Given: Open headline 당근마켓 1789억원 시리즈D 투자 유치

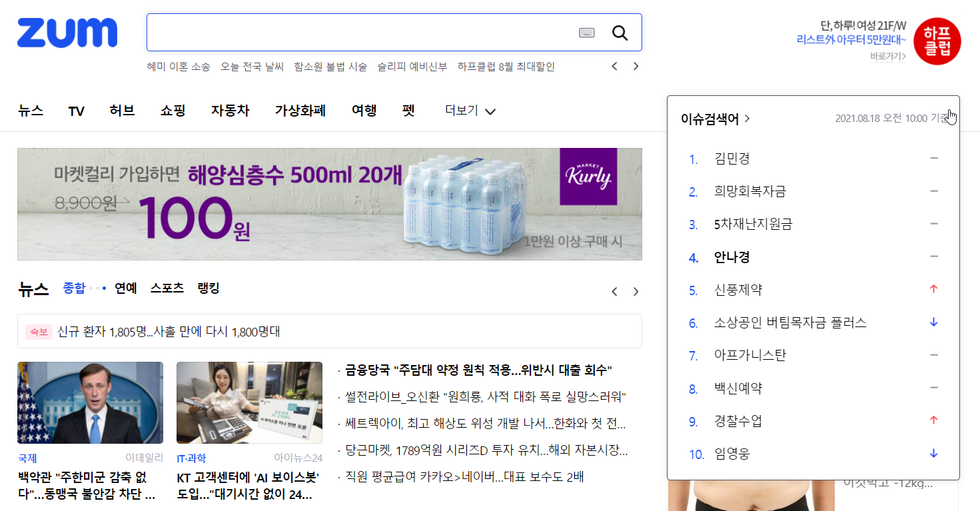Looking at the screenshot, I should (x=486, y=450).
